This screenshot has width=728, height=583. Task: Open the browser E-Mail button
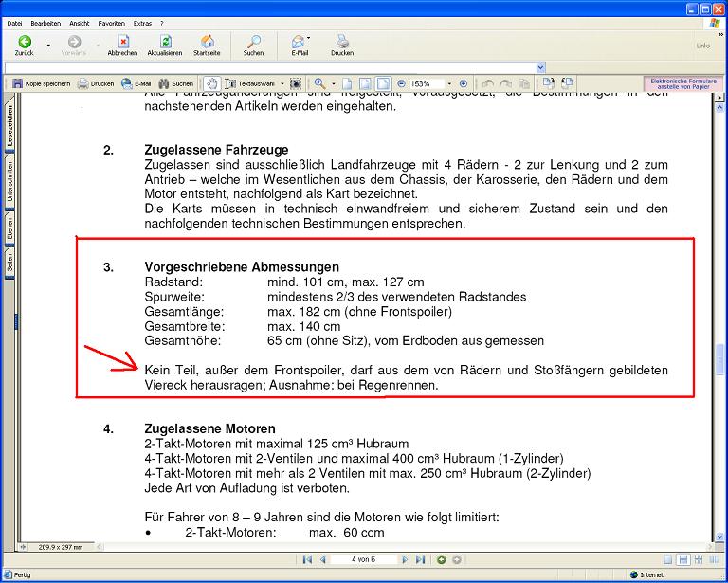[x=299, y=46]
